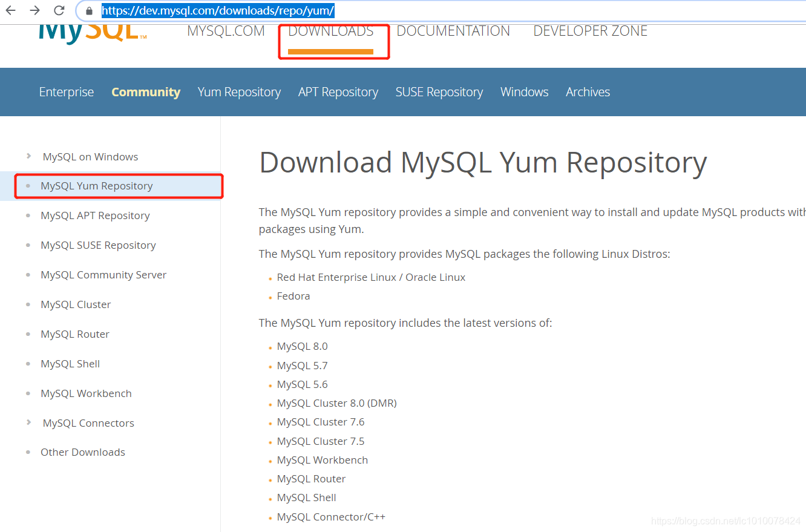This screenshot has width=806, height=532.
Task: Click MySQL Connector/C++ list item
Action: (x=331, y=517)
